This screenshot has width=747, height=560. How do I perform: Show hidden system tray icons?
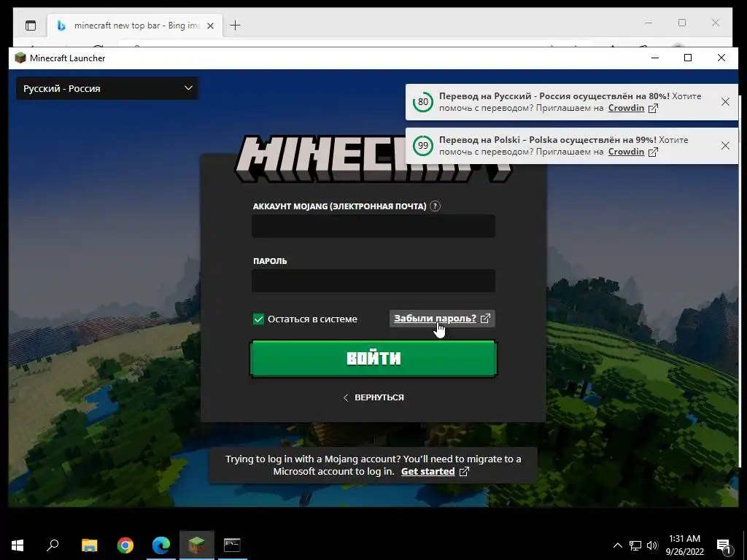click(617, 545)
